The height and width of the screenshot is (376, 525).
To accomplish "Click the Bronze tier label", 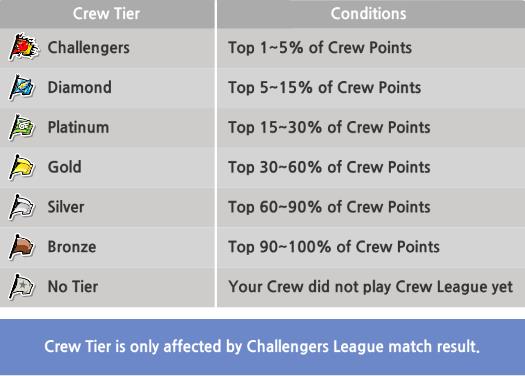I will 72,247.
